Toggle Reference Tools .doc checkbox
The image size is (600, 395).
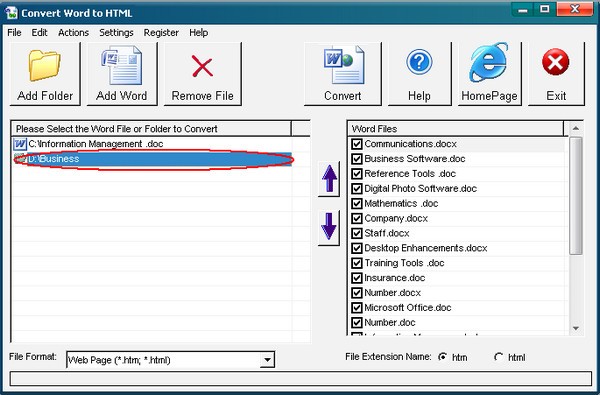tap(357, 174)
